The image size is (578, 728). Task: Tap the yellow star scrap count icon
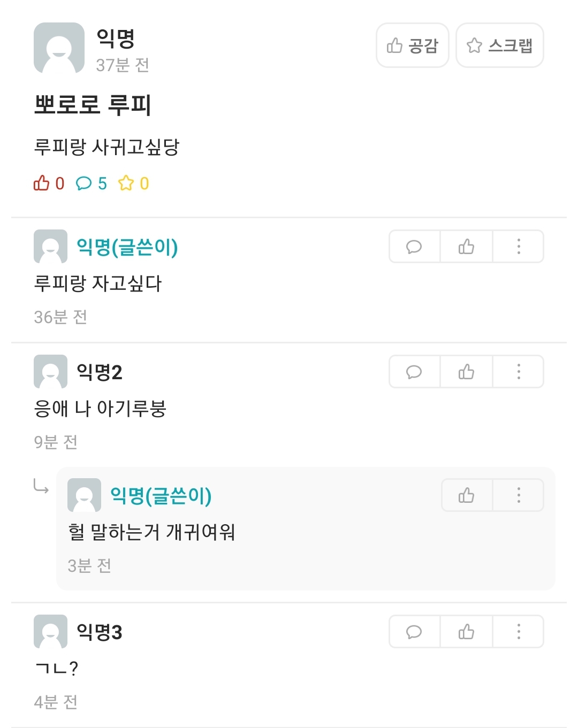[x=126, y=183]
